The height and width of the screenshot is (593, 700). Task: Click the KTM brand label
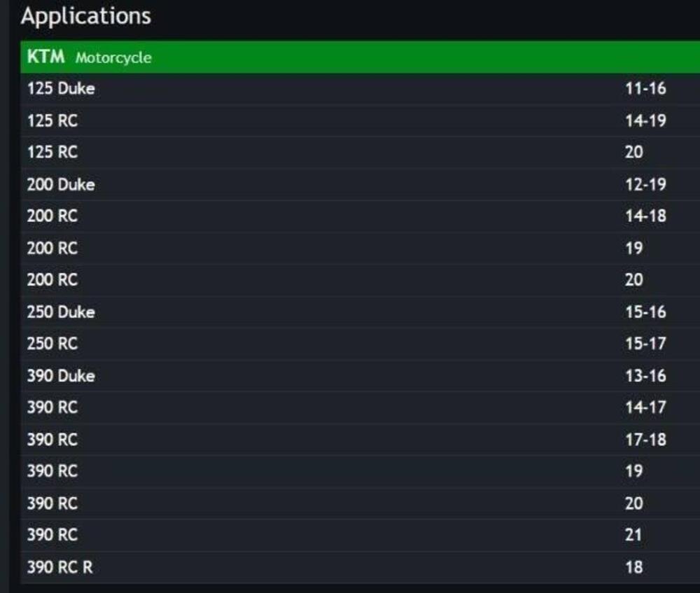[45, 57]
